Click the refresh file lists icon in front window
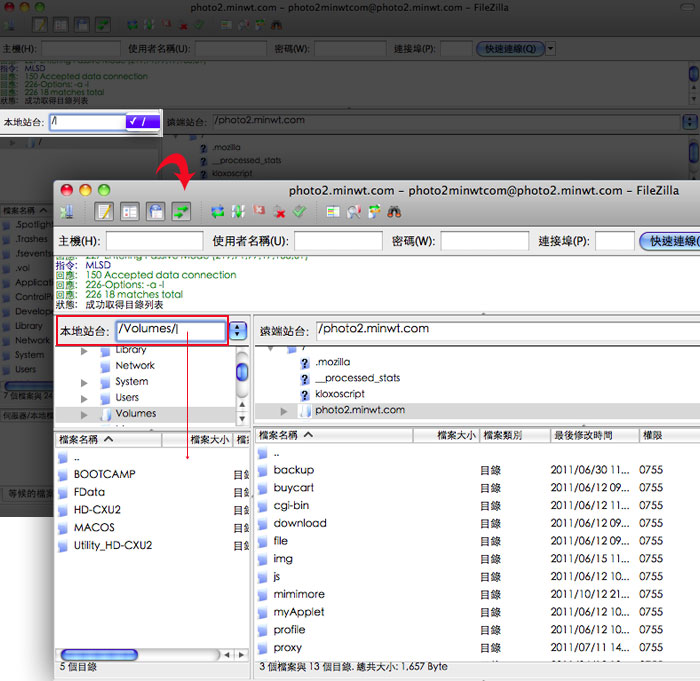Viewport: 700px width, 681px height. [218, 212]
